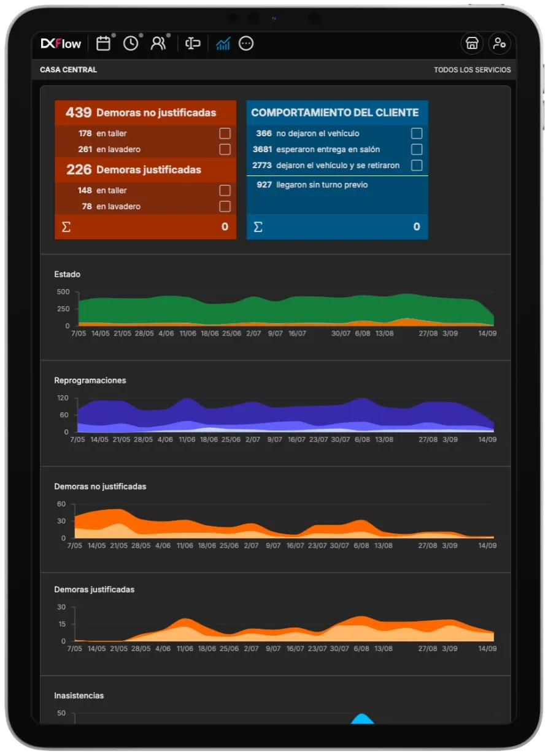
Task: Click the DXFlow logo
Action: point(61,44)
